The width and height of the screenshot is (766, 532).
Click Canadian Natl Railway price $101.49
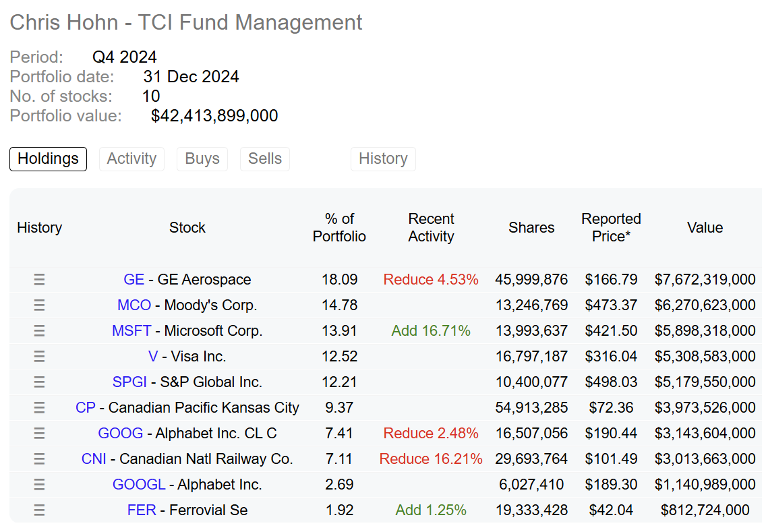pos(611,459)
